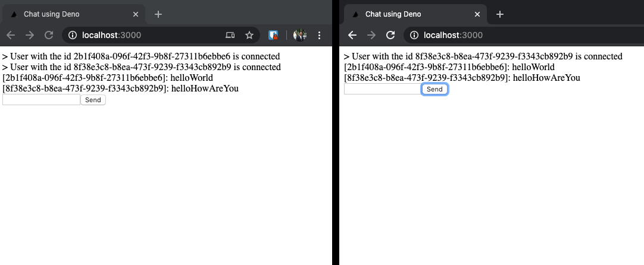Click blue extension icon in left toolbar
The width and height of the screenshot is (644, 265).
273,35
